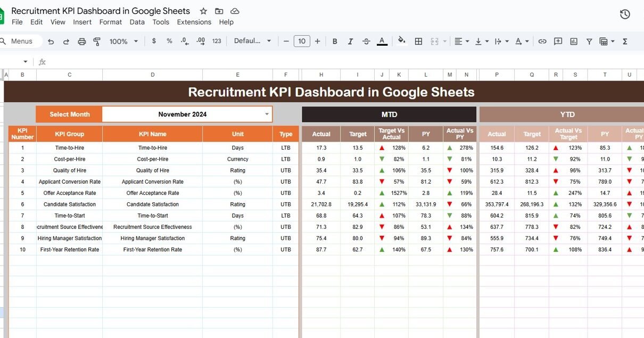Open the fill color picker
This screenshot has height=338, width=644.
pyautogui.click(x=402, y=41)
